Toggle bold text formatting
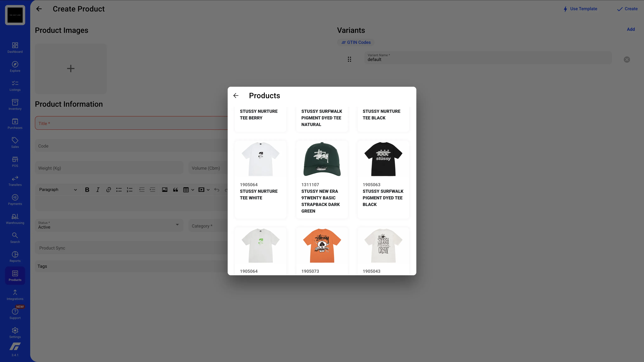Image resolution: width=644 pixels, height=362 pixels. pyautogui.click(x=87, y=190)
